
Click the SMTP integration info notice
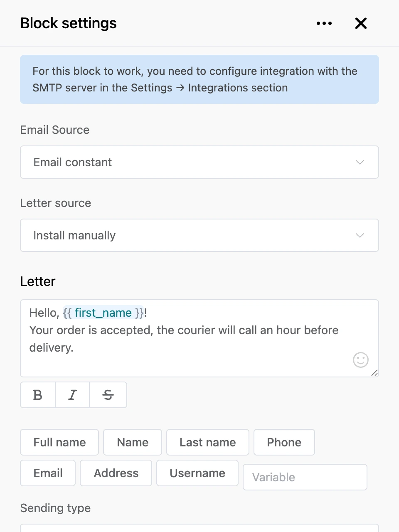pyautogui.click(x=199, y=79)
